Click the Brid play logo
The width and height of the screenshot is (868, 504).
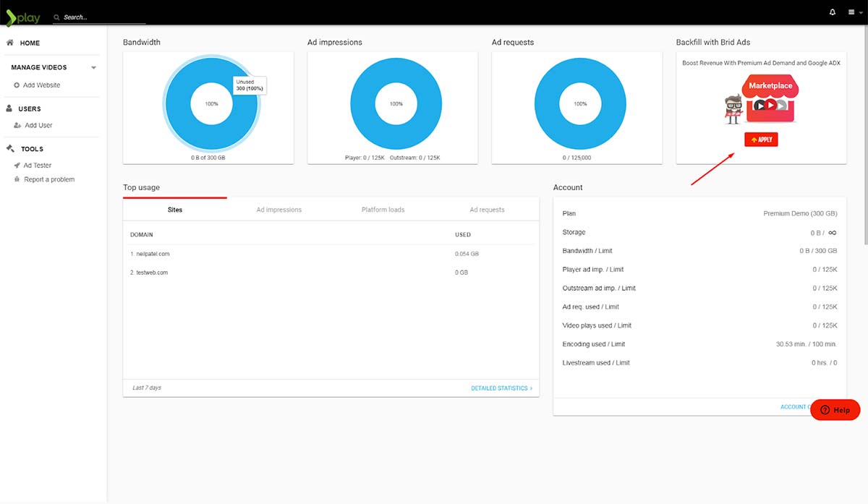pos(23,15)
